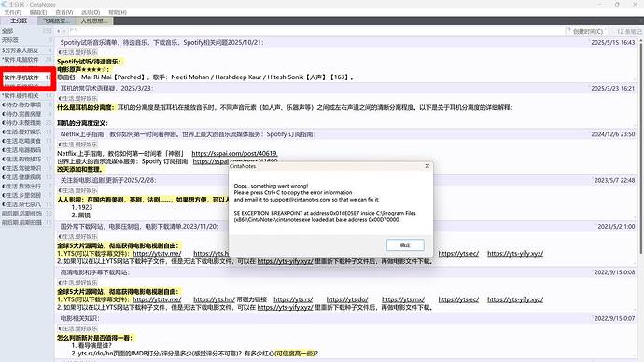
Task: Click the notes list vertical scrollbar
Action: 640,197
